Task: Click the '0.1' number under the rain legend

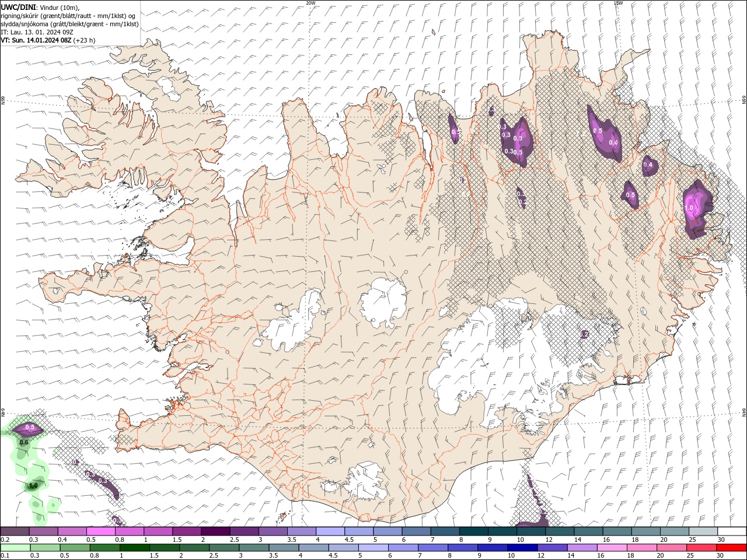Action: point(5,556)
